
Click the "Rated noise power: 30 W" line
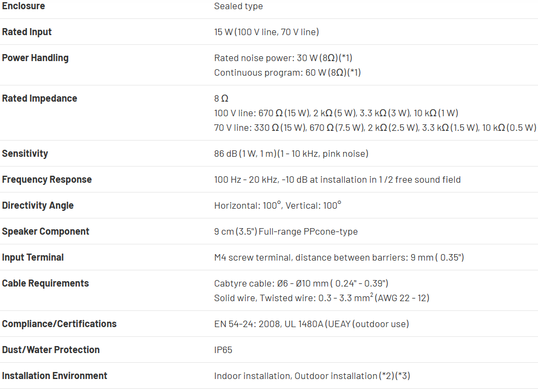click(x=283, y=58)
